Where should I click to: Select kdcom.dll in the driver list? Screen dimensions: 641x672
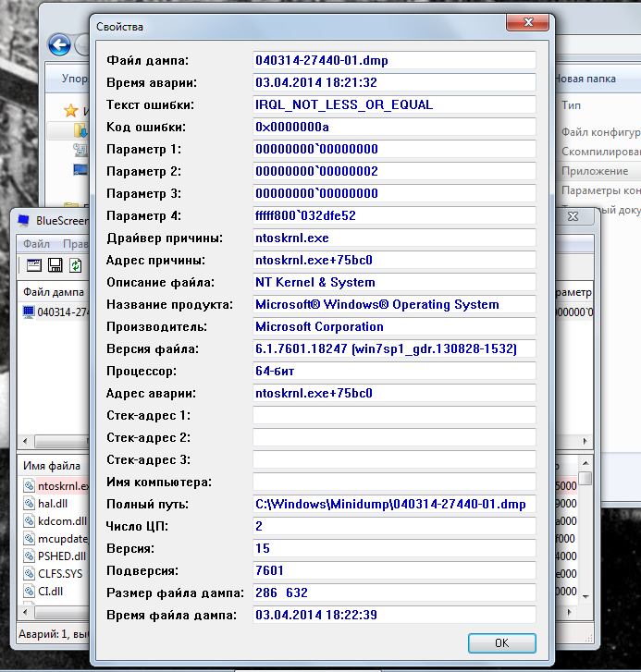point(57,521)
